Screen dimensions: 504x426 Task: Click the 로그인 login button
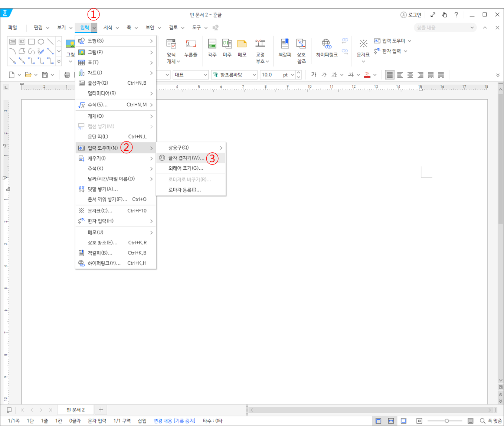pyautogui.click(x=411, y=15)
